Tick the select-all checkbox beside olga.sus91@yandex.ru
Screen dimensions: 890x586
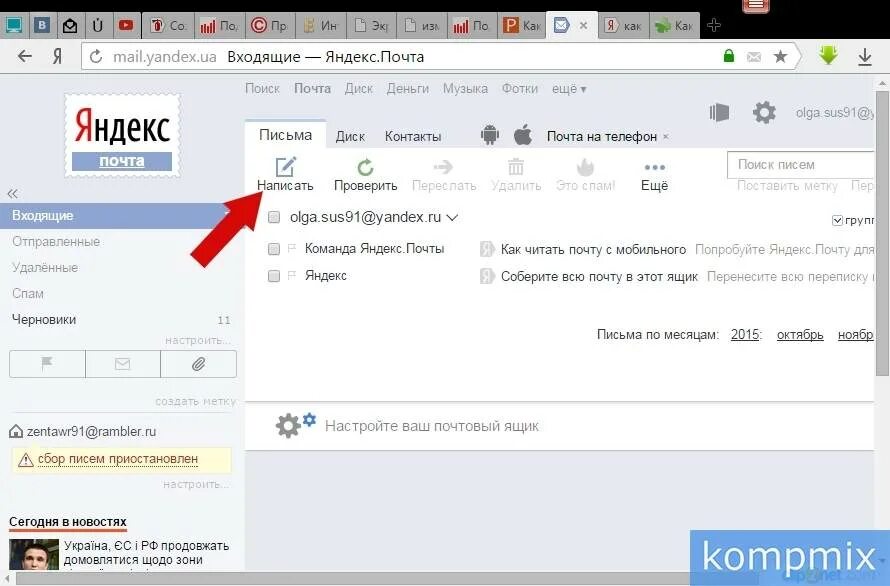point(274,217)
